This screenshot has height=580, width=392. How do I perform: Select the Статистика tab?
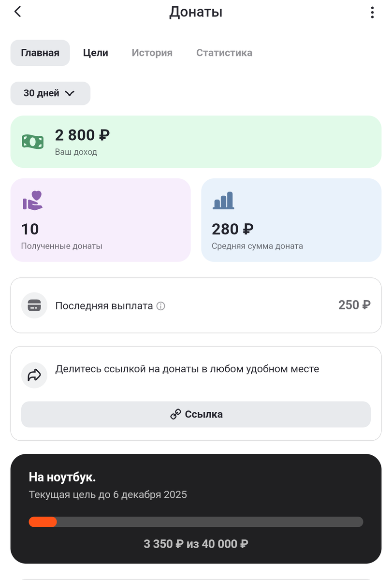pos(224,53)
